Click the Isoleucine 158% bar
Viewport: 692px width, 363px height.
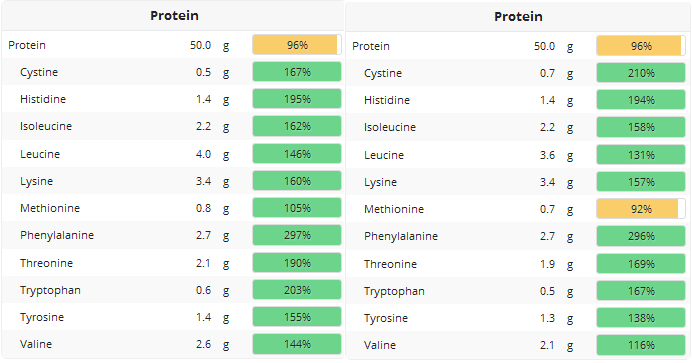641,127
